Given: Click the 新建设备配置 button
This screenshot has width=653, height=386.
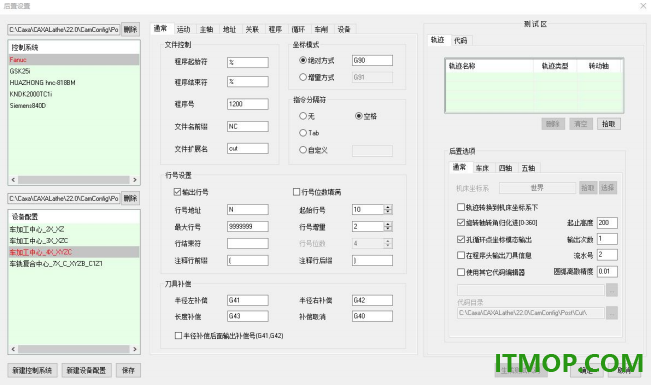Looking at the screenshot, I should 86,370.
